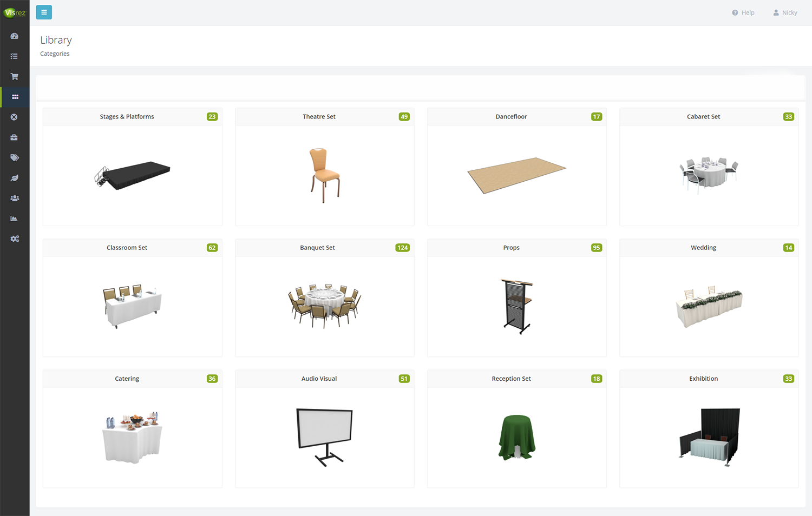The image size is (812, 516).
Task: Open the Stages & Platforms category thumbnail
Action: [133, 175]
